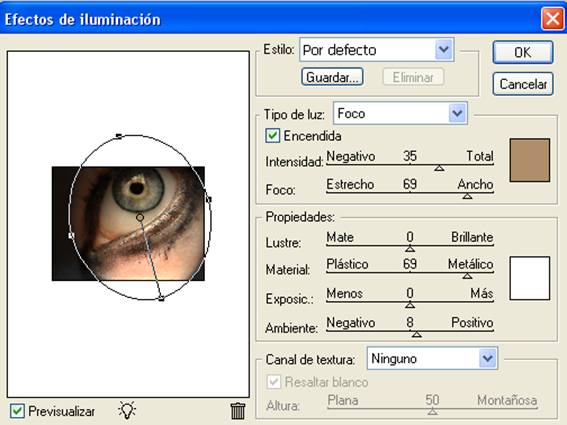The height and width of the screenshot is (425, 567).
Task: Click the Intensidad value 35
Action: (410, 156)
